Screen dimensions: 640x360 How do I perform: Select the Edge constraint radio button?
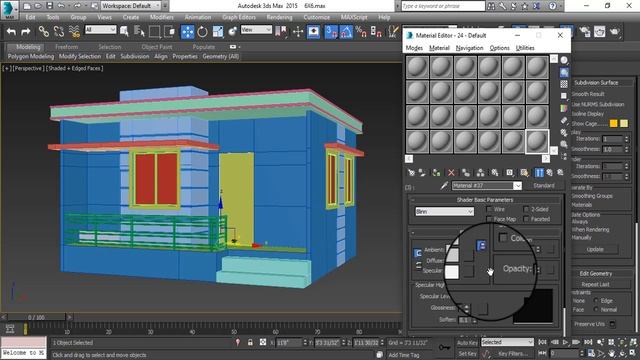596,301
